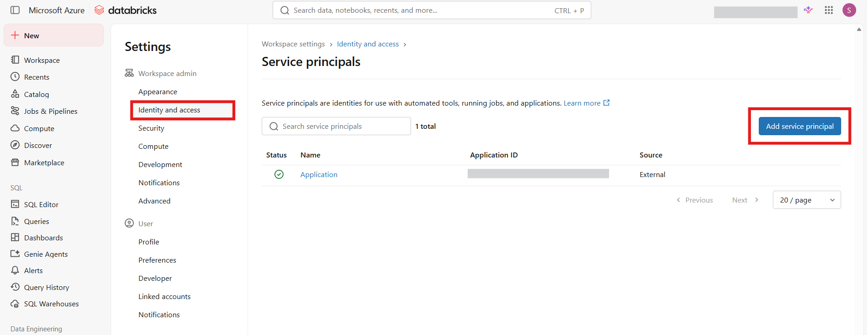Click Add service principal button
Viewport: 868px width, 335px height.
point(800,126)
